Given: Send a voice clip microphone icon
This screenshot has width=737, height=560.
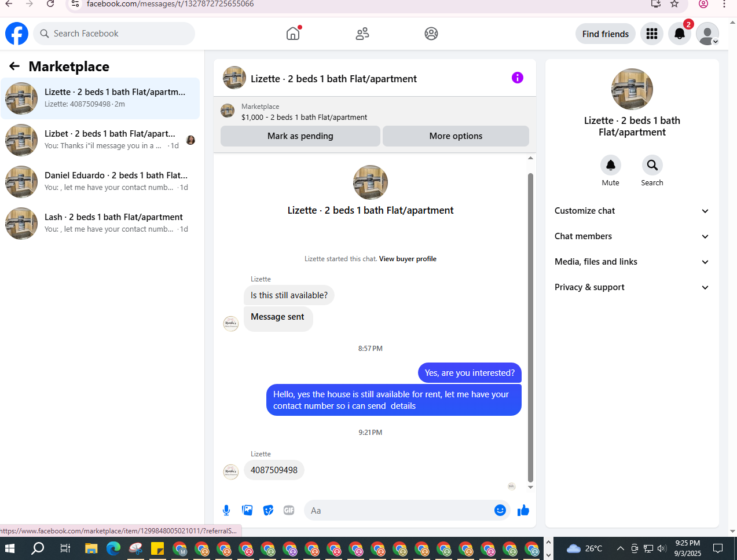Looking at the screenshot, I should coord(226,510).
